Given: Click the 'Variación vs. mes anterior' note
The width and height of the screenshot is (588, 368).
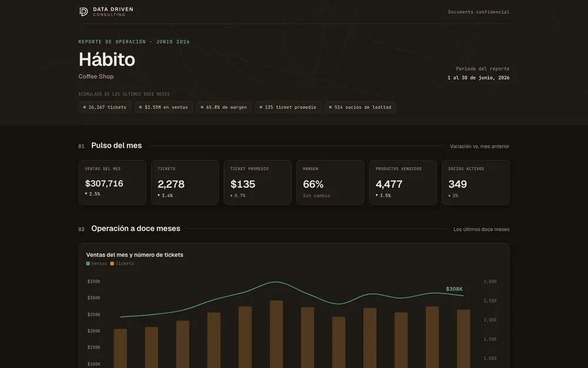Looking at the screenshot, I should coord(479,147).
